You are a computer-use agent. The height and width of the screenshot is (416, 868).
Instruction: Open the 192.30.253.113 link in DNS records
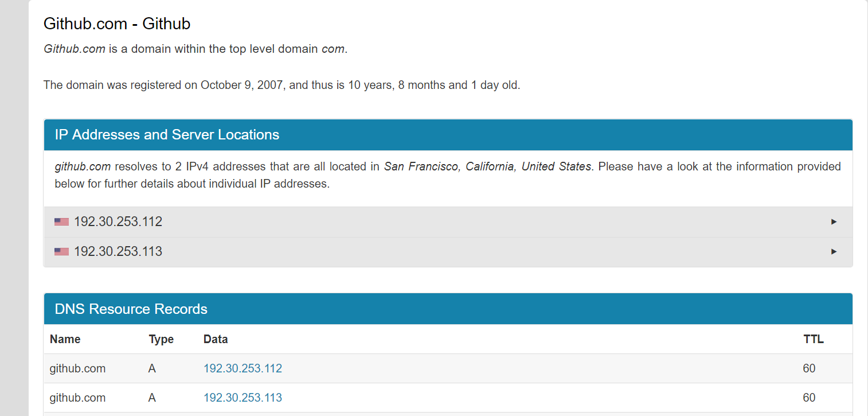pyautogui.click(x=243, y=398)
